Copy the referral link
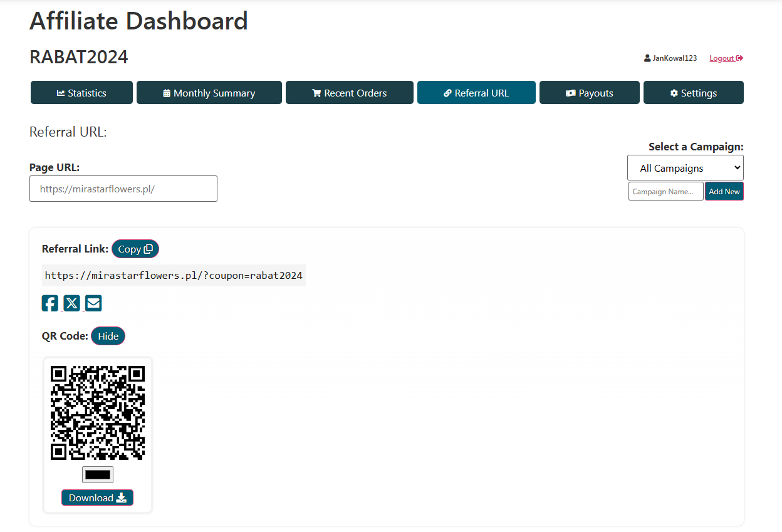This screenshot has width=782, height=532. [135, 249]
